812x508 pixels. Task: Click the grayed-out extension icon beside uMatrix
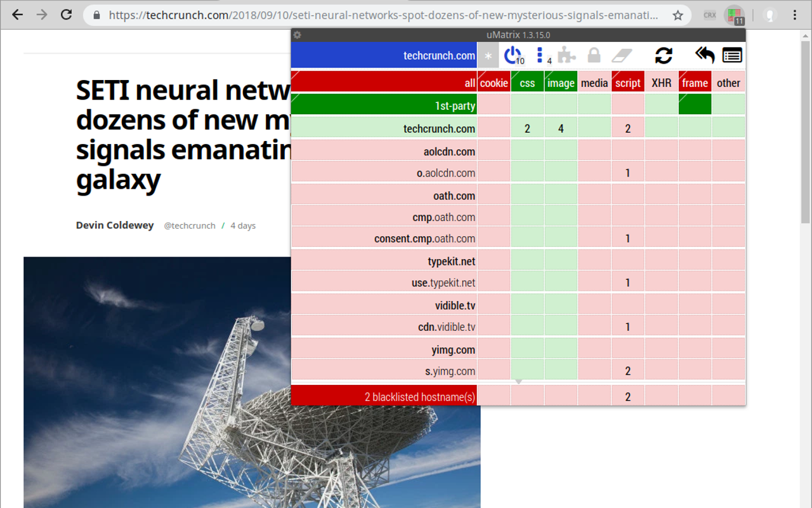(x=769, y=15)
